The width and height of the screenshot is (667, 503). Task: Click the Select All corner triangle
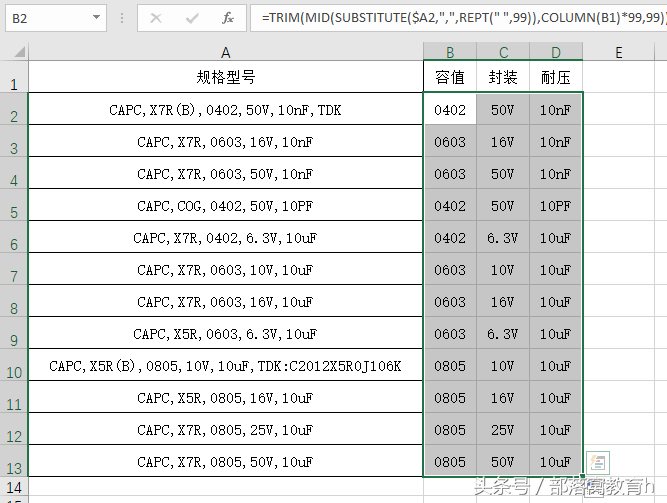[x=20, y=52]
